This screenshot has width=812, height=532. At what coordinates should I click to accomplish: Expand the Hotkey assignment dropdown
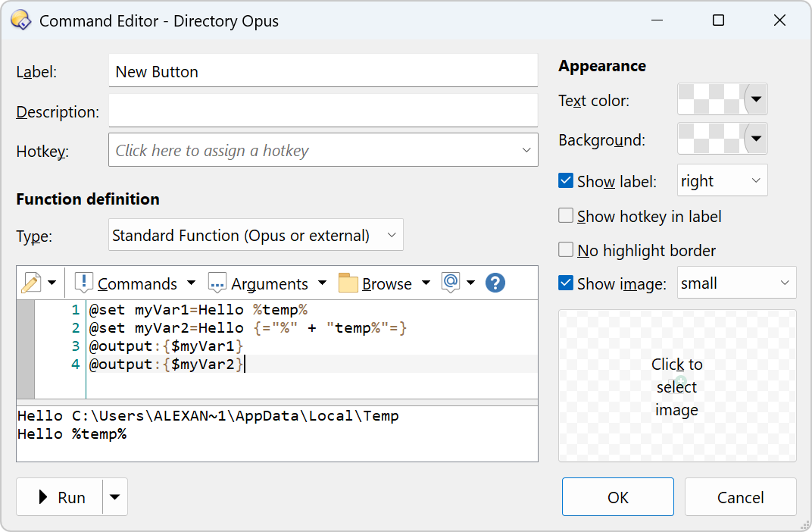coord(526,150)
